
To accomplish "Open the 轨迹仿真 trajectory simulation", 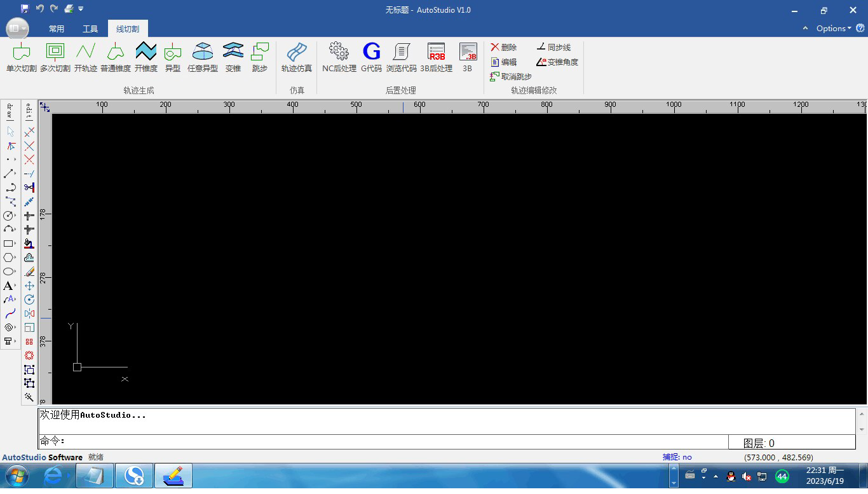I will [x=296, y=57].
